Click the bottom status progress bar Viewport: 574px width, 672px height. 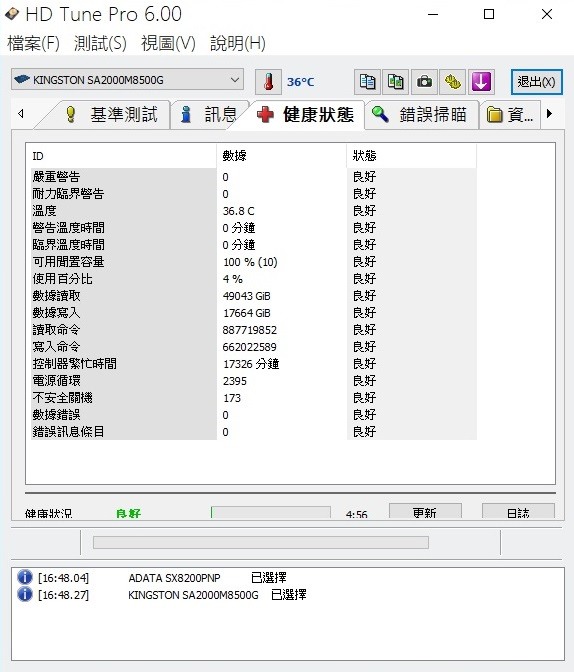(261, 542)
